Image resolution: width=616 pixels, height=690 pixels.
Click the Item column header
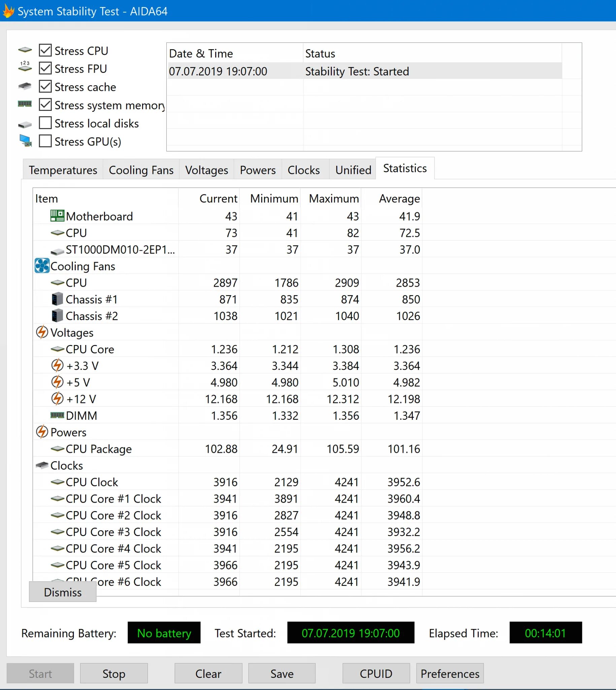[x=106, y=198]
